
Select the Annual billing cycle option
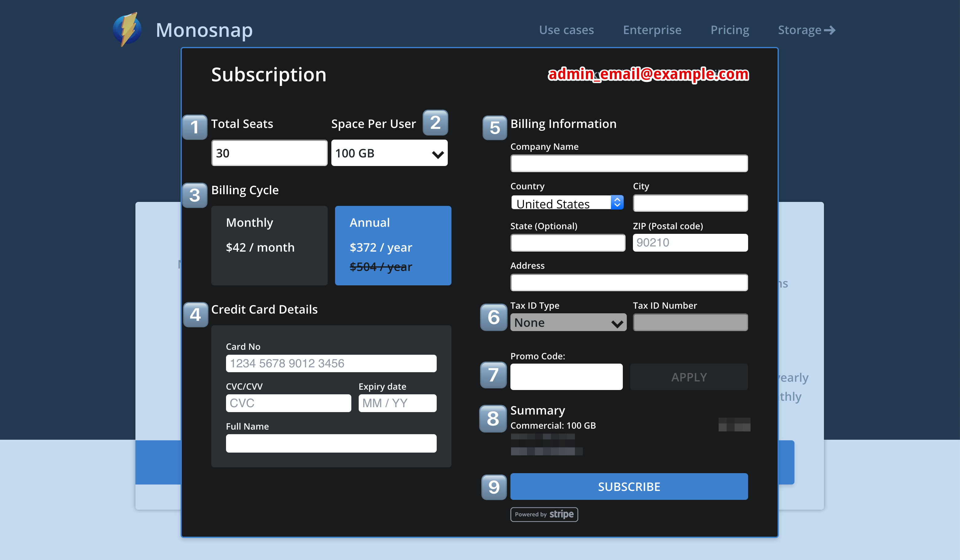coord(393,245)
